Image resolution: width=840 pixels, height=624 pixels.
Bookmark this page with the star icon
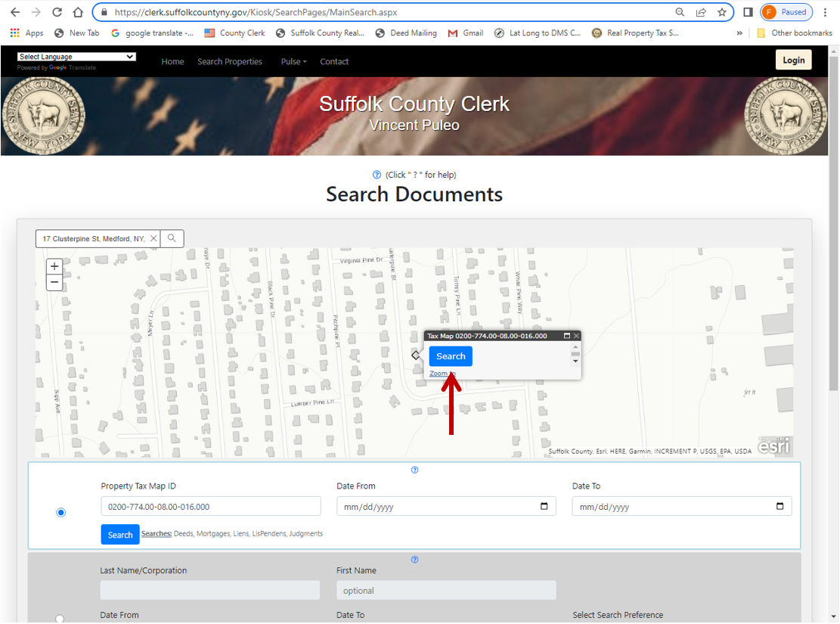point(721,12)
